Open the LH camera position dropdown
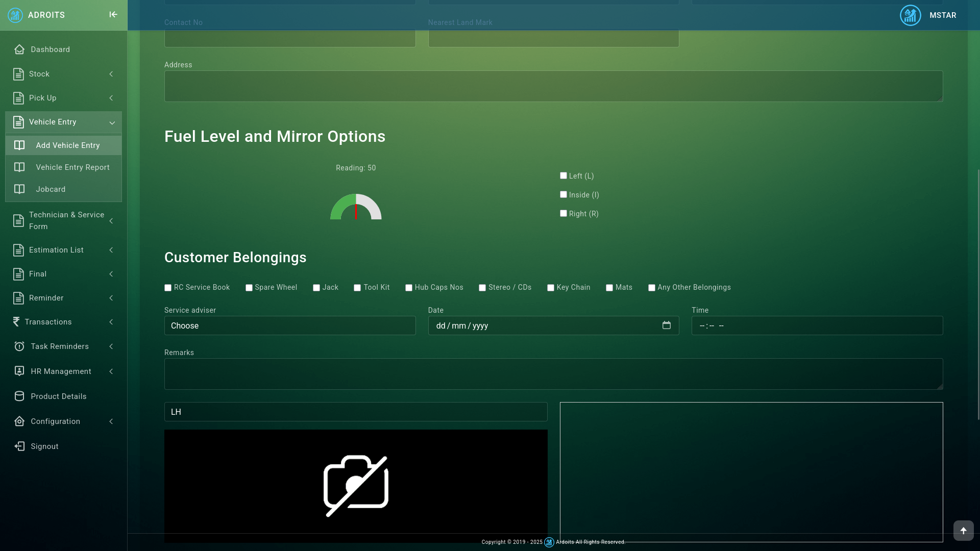The height and width of the screenshot is (551, 980). coord(356,412)
